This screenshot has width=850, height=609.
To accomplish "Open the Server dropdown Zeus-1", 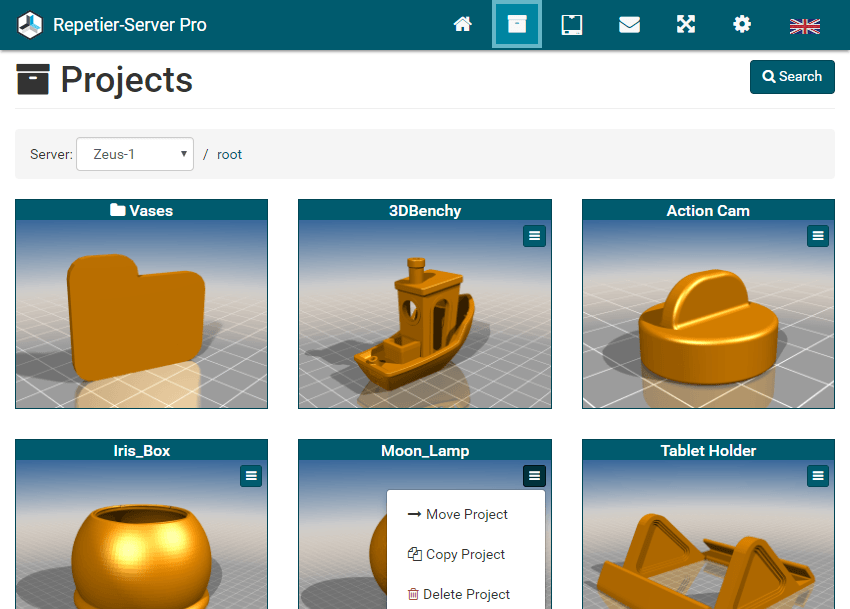I will tap(135, 154).
